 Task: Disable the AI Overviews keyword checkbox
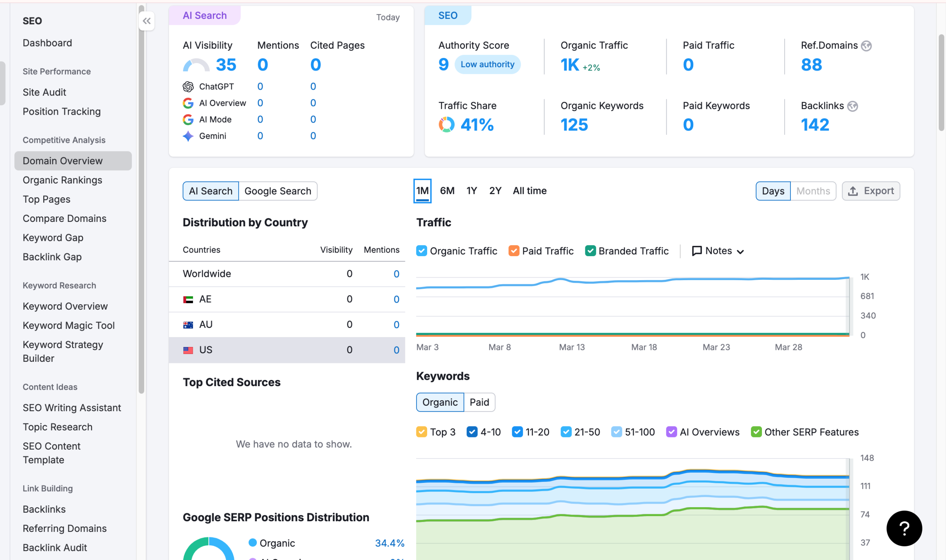click(x=671, y=432)
